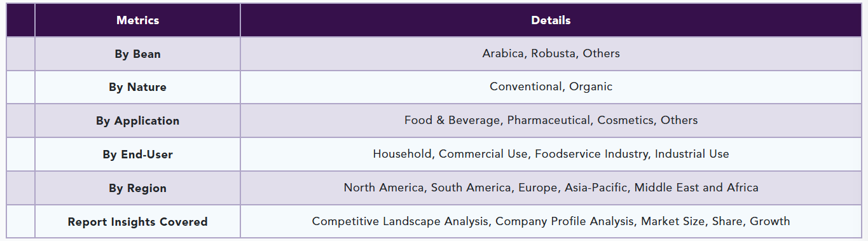Click the North America, South America cell

click(x=551, y=188)
